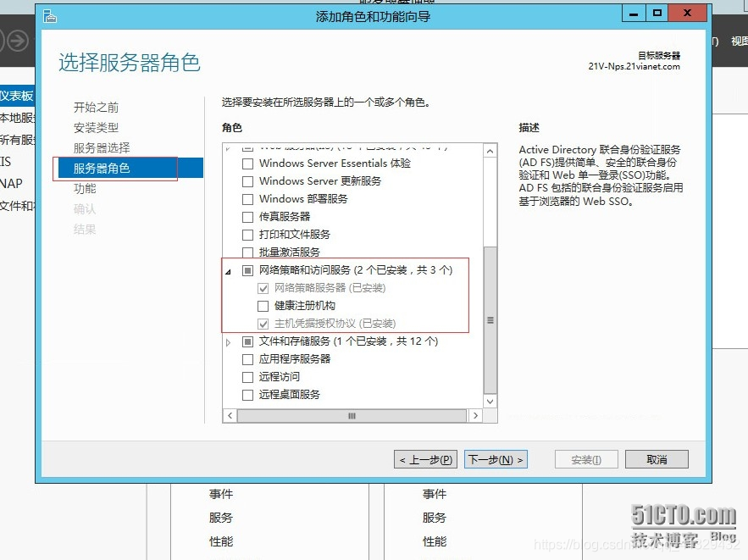
Task: Click the horizontal scrollbar thumb in roles list
Action: coord(352,416)
